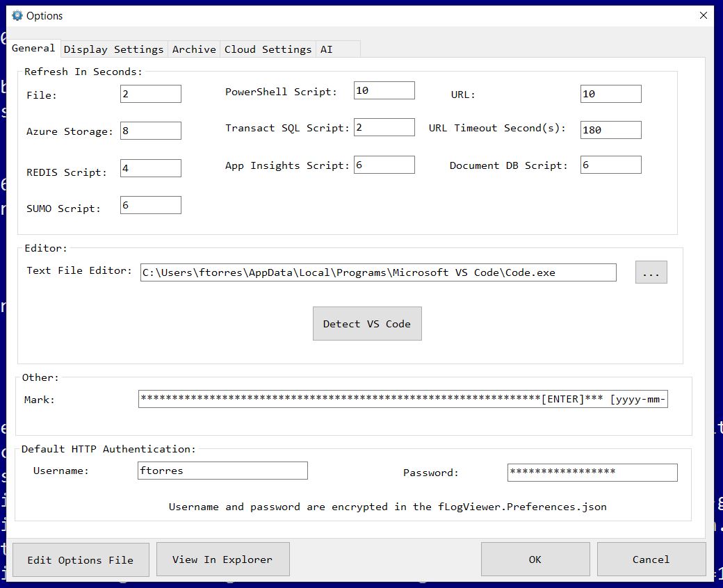Open the Archive tab
Screen dimensions: 723x588
click(x=194, y=49)
